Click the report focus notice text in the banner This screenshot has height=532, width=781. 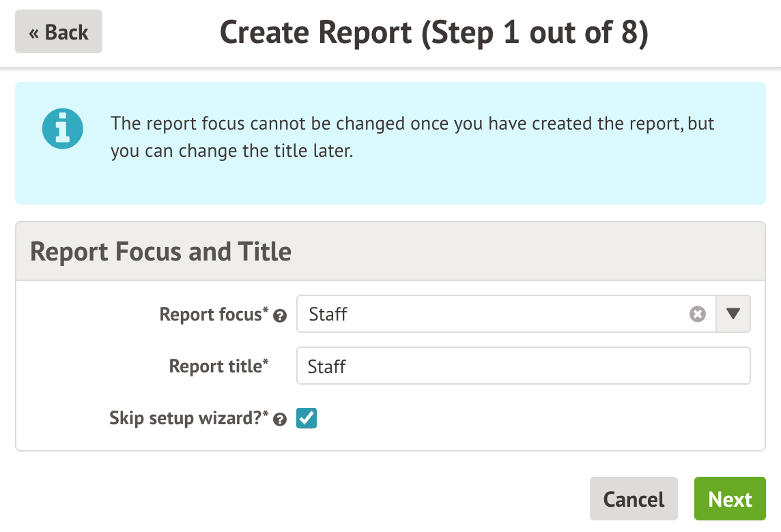[x=412, y=137]
